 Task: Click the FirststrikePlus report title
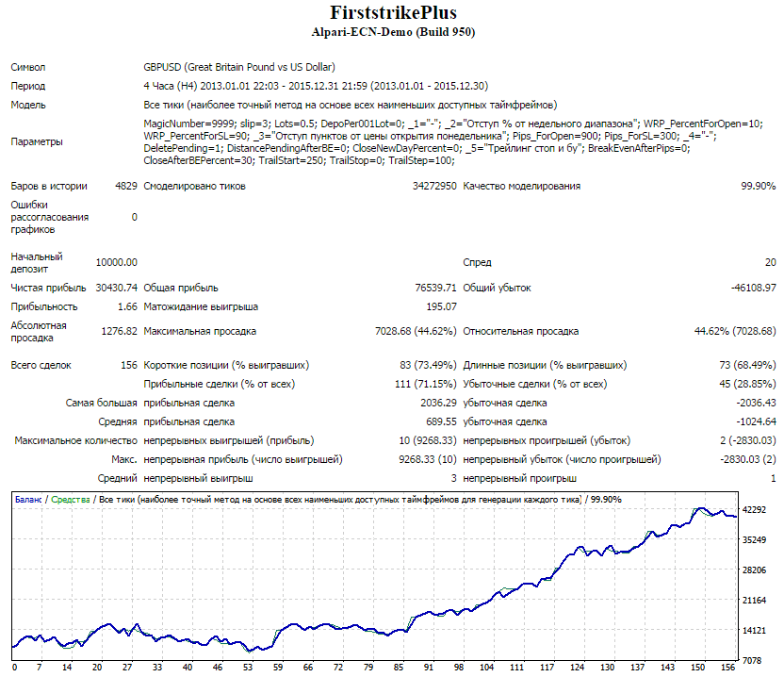(393, 12)
